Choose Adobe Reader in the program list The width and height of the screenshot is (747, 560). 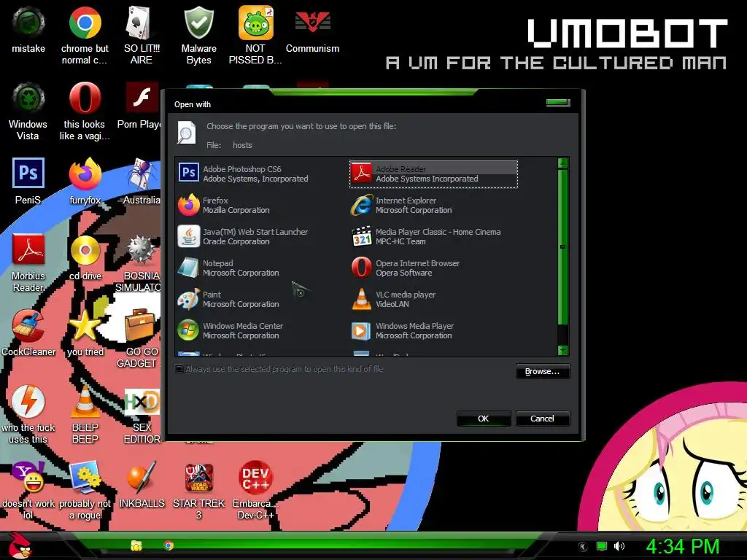(433, 174)
